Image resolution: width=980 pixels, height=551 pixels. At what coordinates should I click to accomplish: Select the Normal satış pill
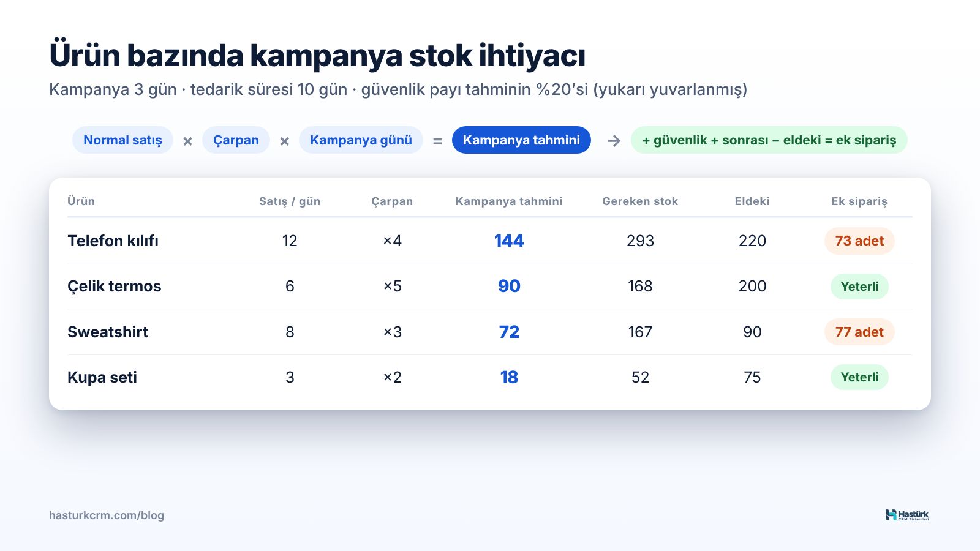click(123, 140)
